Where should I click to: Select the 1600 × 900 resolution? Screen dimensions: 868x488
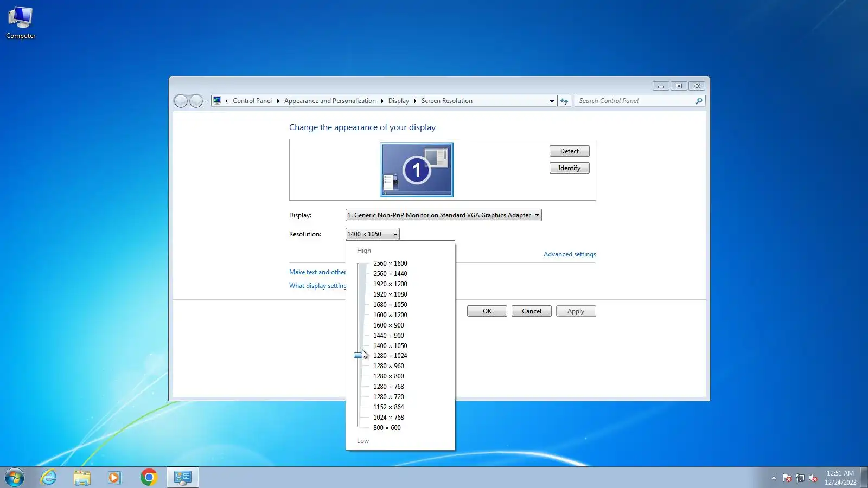click(388, 325)
